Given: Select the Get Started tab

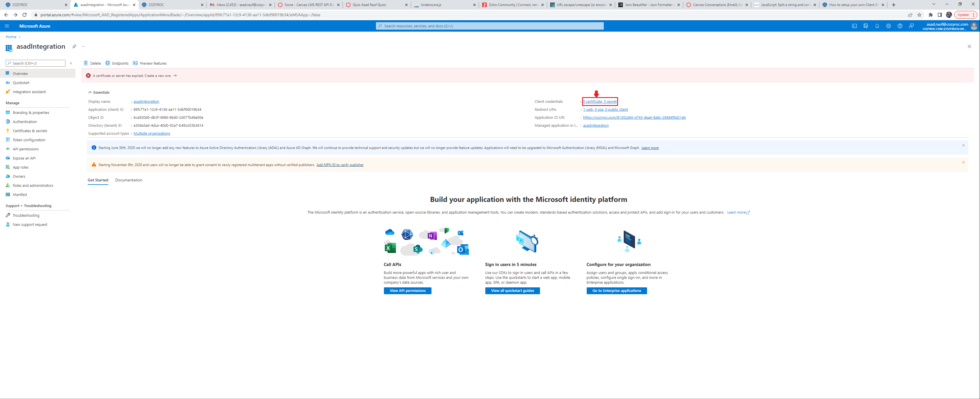Looking at the screenshot, I should tap(98, 180).
